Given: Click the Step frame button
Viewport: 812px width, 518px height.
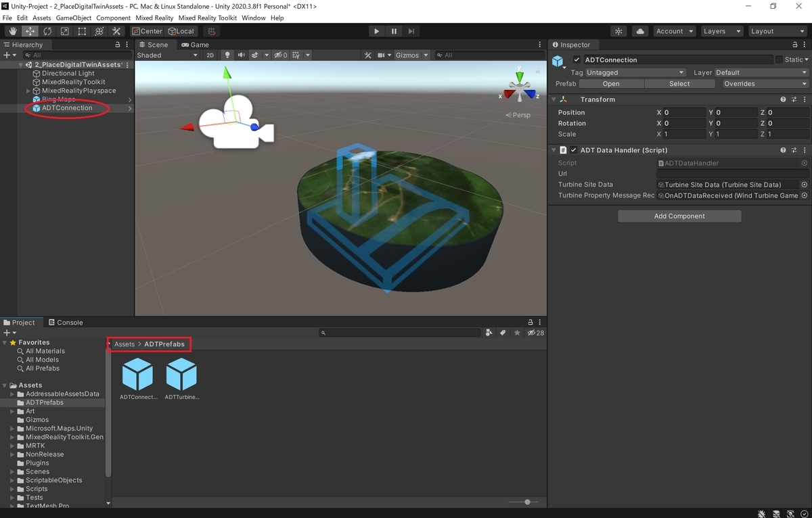Looking at the screenshot, I should click(x=411, y=31).
